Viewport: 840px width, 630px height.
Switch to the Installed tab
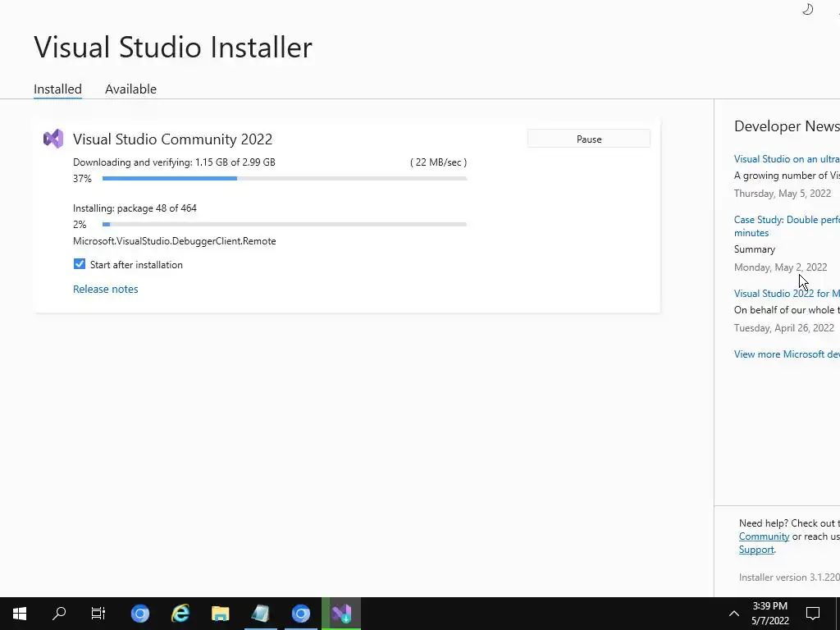(58, 89)
